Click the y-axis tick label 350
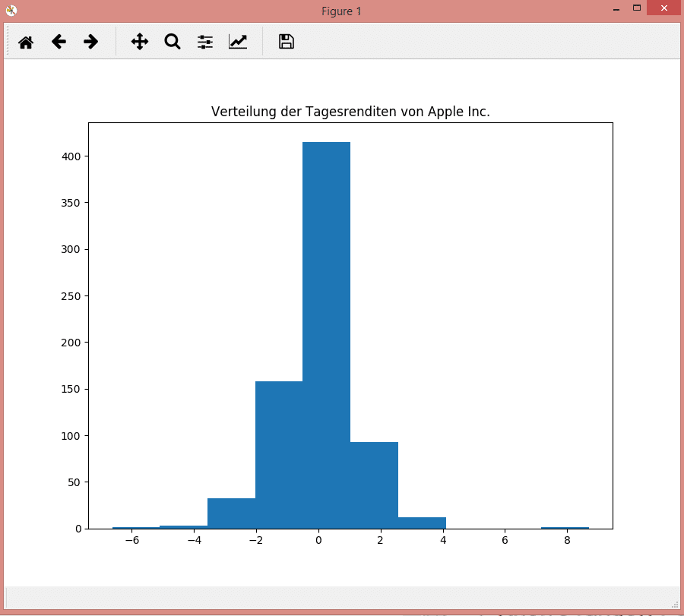The width and height of the screenshot is (684, 616). click(x=71, y=203)
